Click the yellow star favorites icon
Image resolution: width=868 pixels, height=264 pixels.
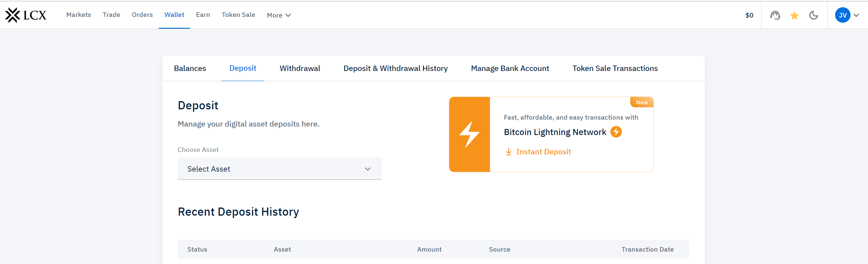(794, 15)
